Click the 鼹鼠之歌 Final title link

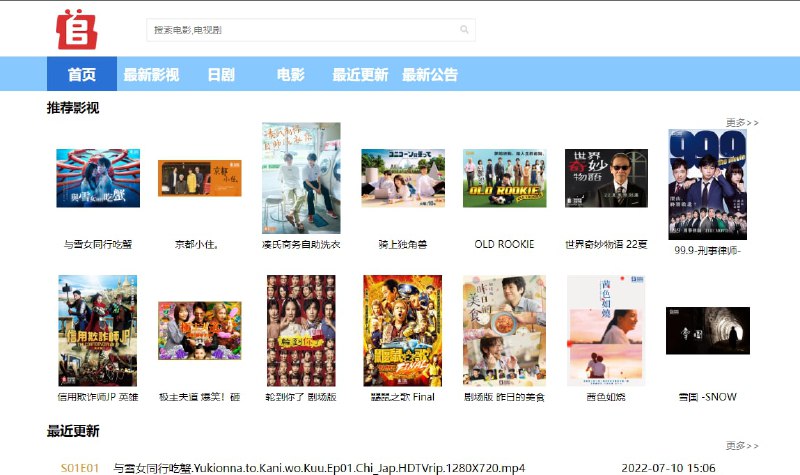403,397
